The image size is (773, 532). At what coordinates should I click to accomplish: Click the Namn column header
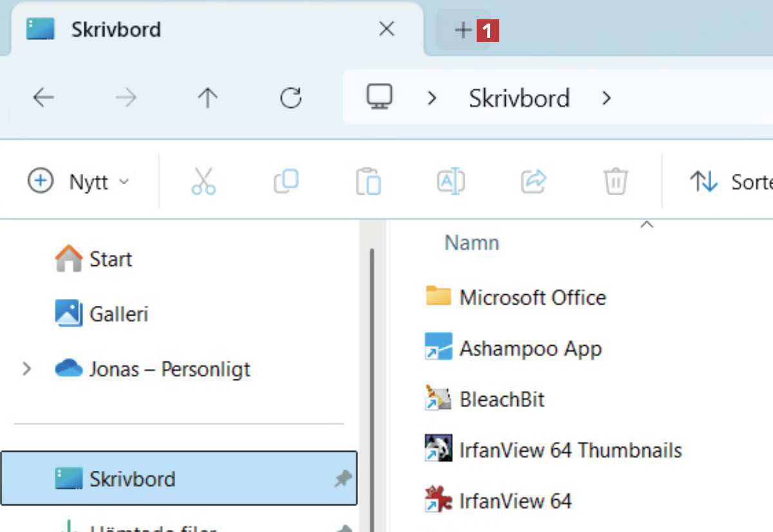(472, 243)
